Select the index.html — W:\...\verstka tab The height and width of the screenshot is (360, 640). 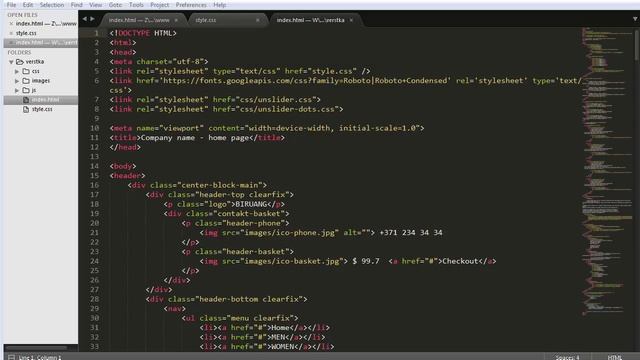click(311, 20)
